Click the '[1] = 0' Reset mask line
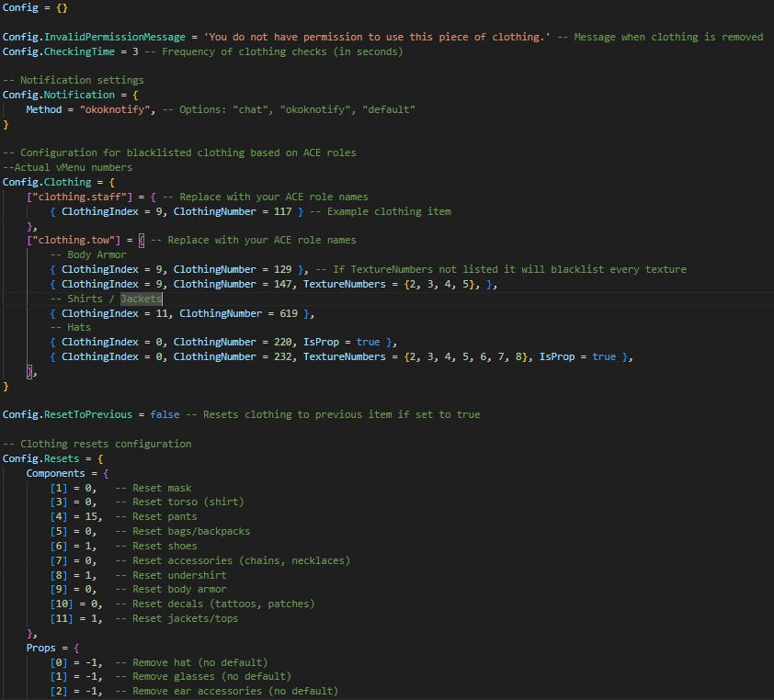Viewport: 774px width, 700px height. pos(121,489)
